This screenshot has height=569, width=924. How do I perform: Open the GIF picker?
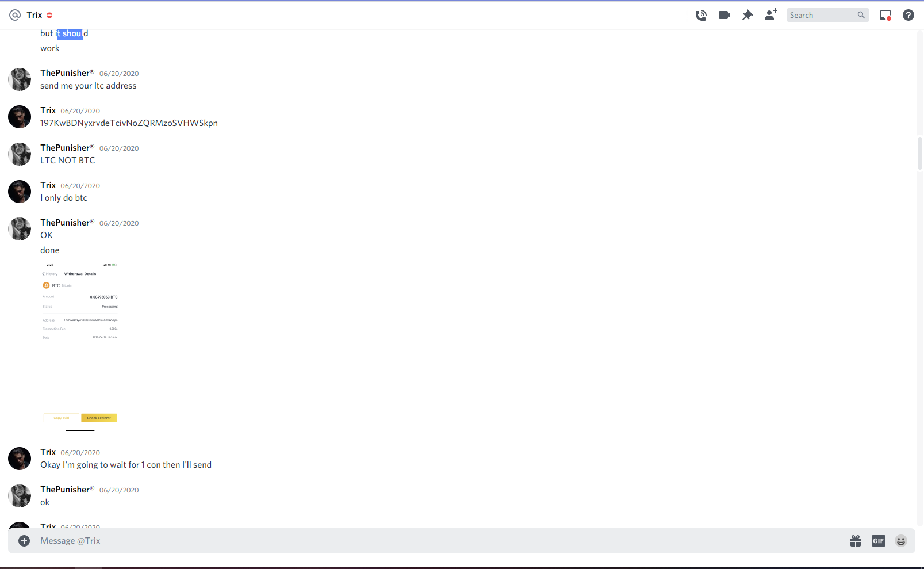[879, 541]
